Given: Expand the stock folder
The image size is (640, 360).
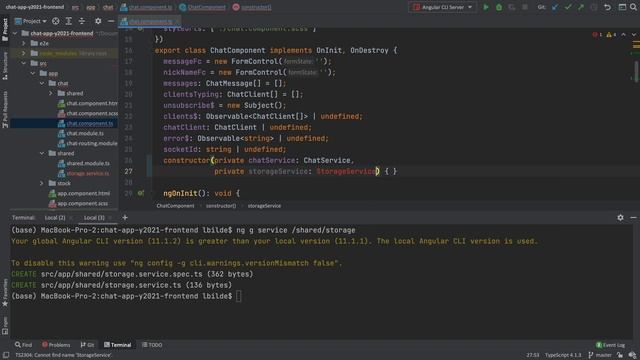Looking at the screenshot, I should (x=42, y=183).
